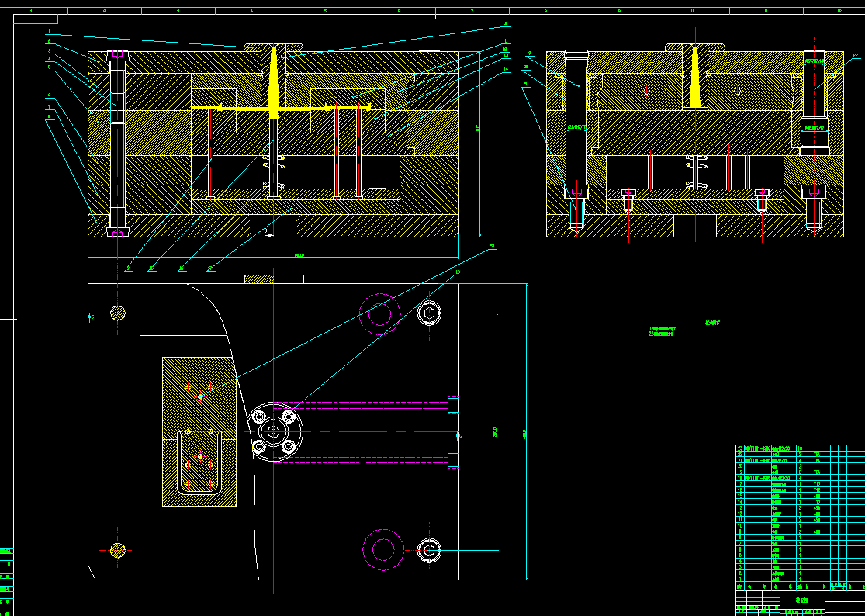Click the left red crosshair circle in right view

coord(647,91)
